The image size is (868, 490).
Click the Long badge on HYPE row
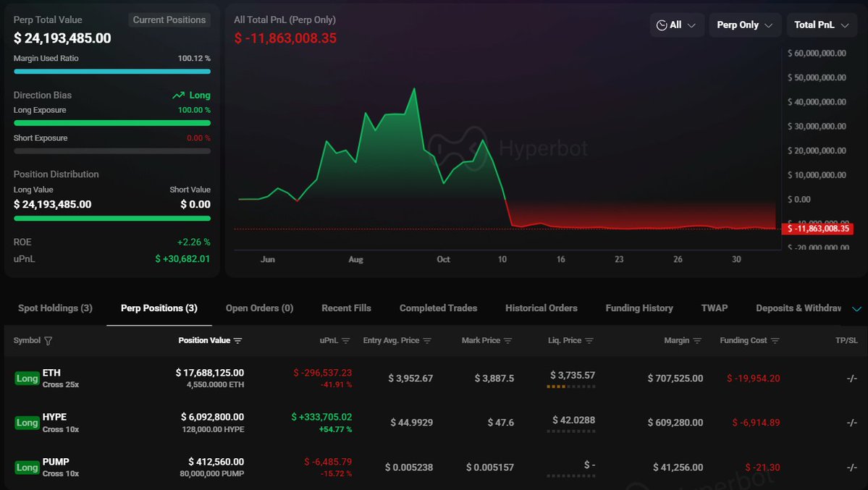click(x=27, y=423)
